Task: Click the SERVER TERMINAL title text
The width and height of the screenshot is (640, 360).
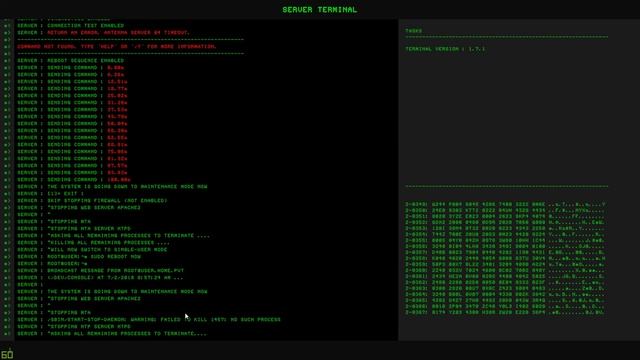Action: click(x=320, y=10)
